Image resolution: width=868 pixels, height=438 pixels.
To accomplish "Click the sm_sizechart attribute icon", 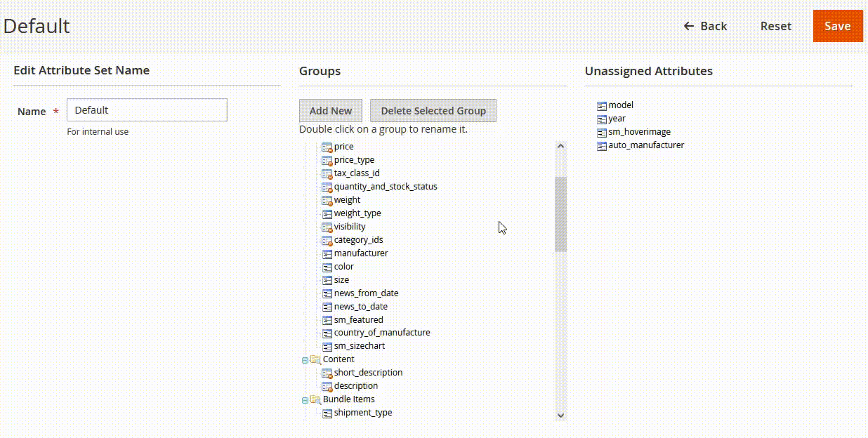I will point(327,346).
